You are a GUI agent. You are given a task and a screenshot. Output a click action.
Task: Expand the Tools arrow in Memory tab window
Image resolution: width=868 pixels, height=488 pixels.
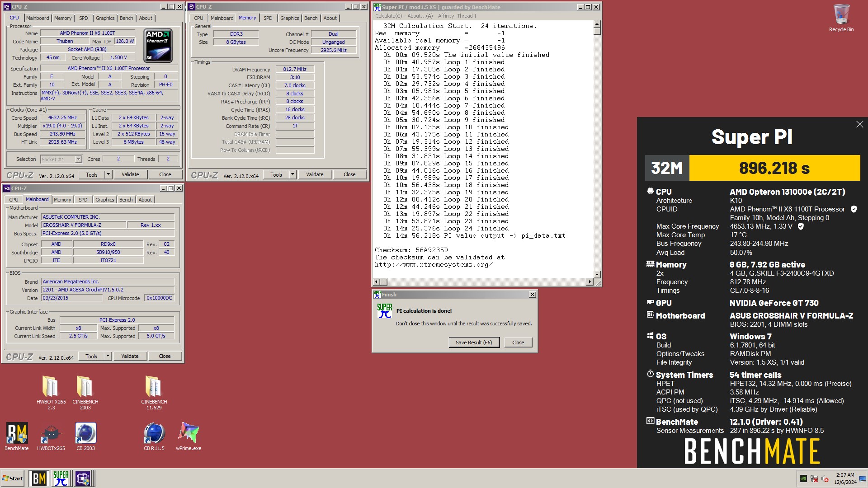pyautogui.click(x=292, y=174)
